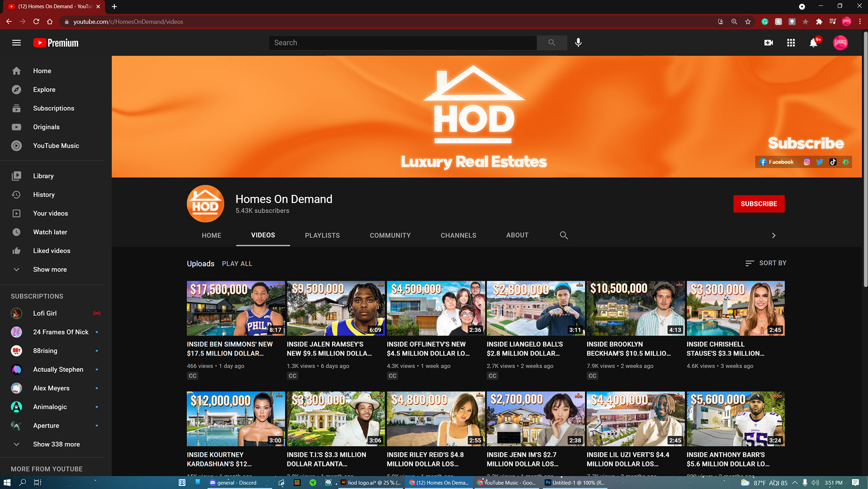Viewport: 868px width, 489px height.
Task: Open Discord in the Windows taskbar
Action: tap(233, 483)
